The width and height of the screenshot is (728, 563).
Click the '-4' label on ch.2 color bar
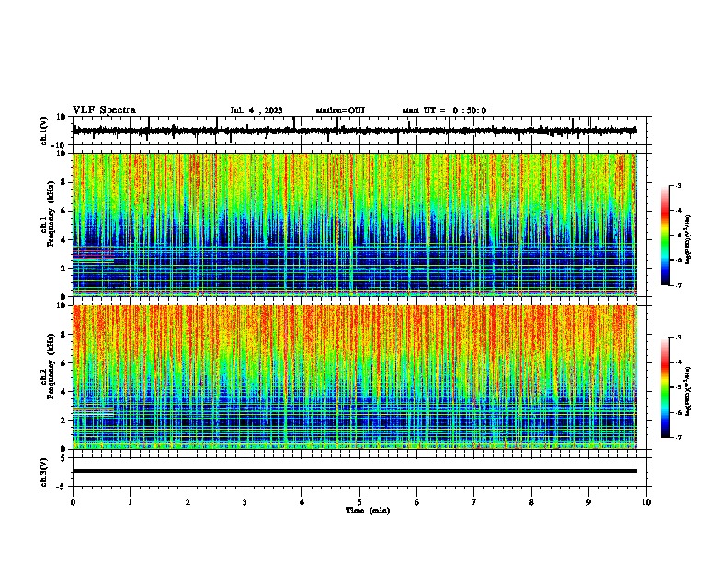coord(677,362)
